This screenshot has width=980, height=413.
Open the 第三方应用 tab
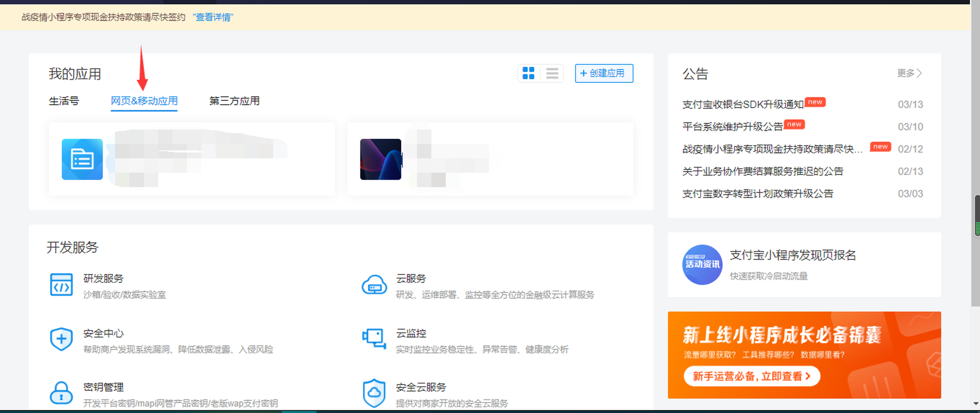click(234, 101)
